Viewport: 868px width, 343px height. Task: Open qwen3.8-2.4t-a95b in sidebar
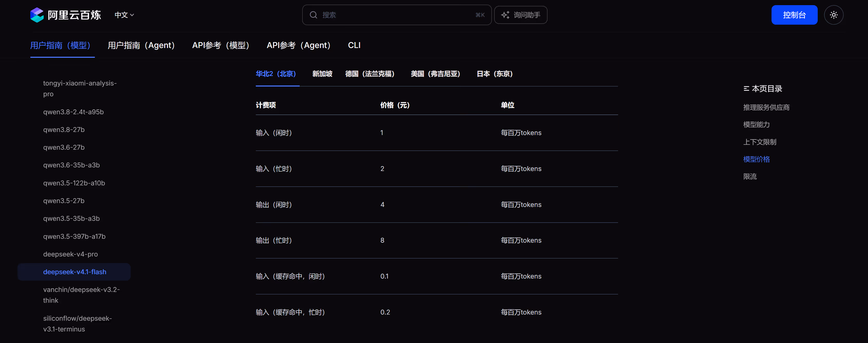point(73,112)
